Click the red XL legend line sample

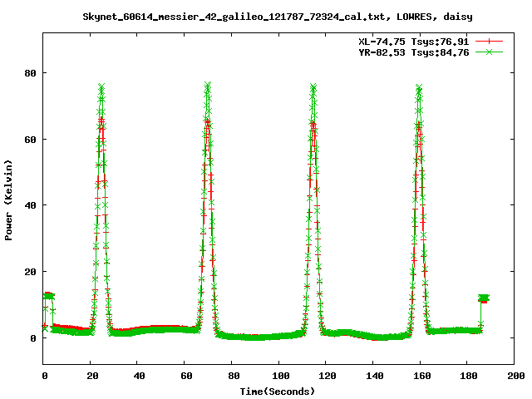tap(489, 42)
